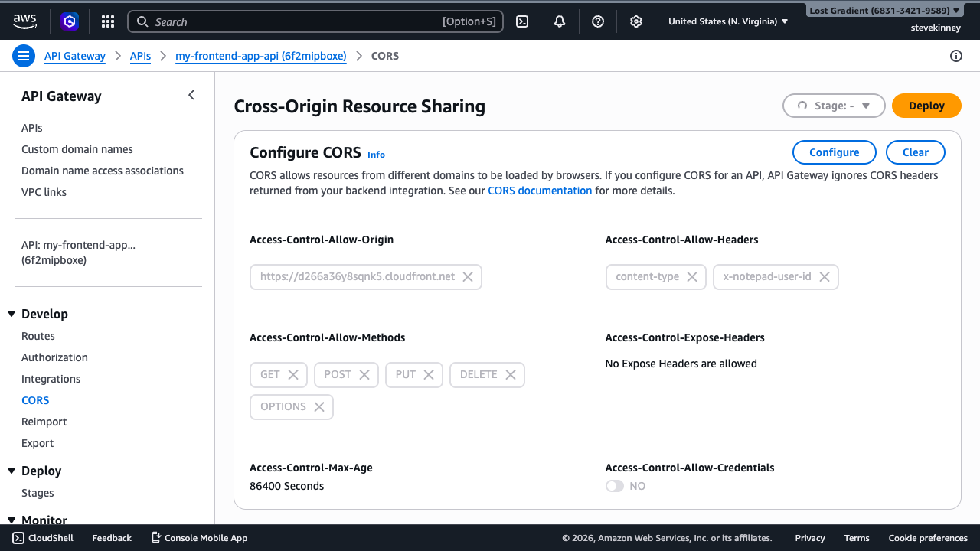
Task: Open the services grid menu icon
Action: pyautogui.click(x=108, y=21)
